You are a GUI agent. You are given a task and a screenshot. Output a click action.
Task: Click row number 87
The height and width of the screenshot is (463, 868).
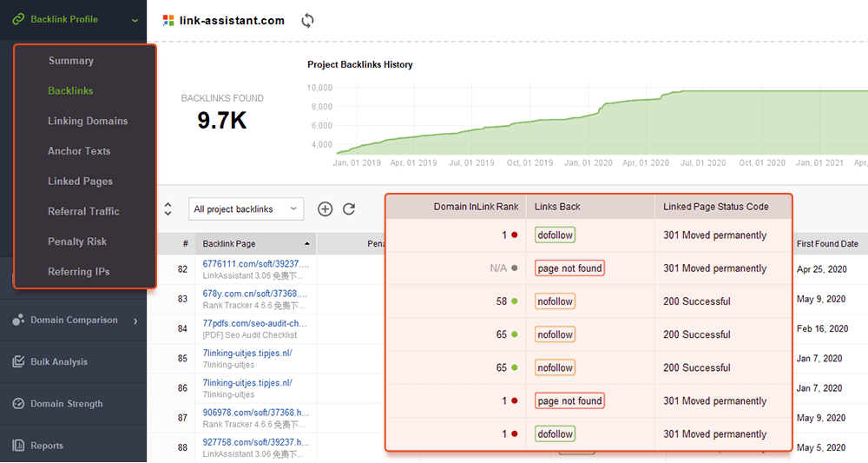tap(182, 418)
